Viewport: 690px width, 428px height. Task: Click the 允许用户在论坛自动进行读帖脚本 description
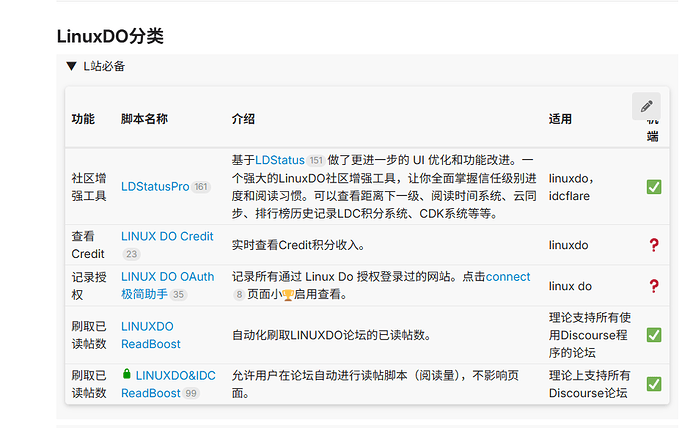coord(375,384)
